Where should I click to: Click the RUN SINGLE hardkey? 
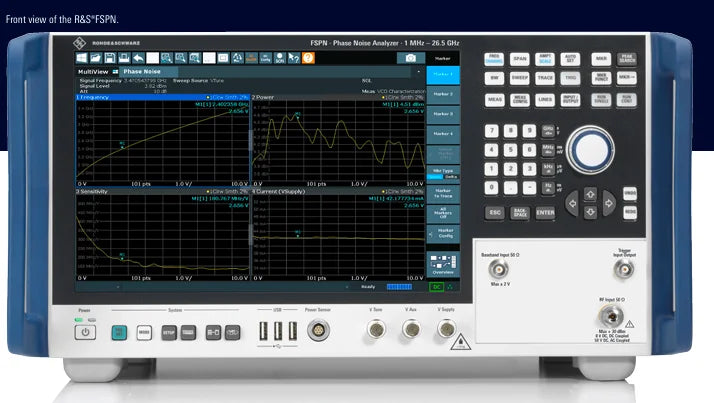point(601,100)
